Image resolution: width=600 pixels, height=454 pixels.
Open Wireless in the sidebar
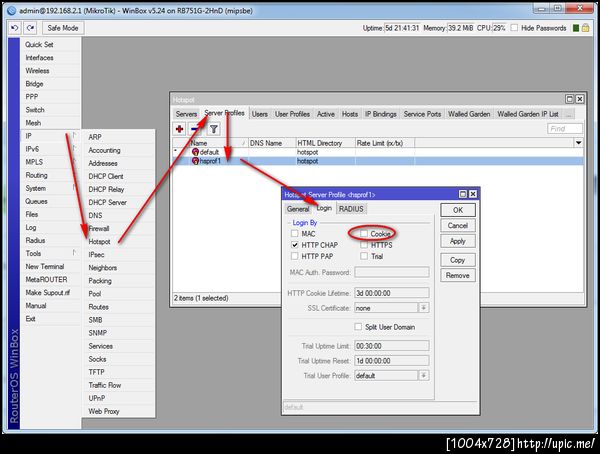tap(37, 70)
